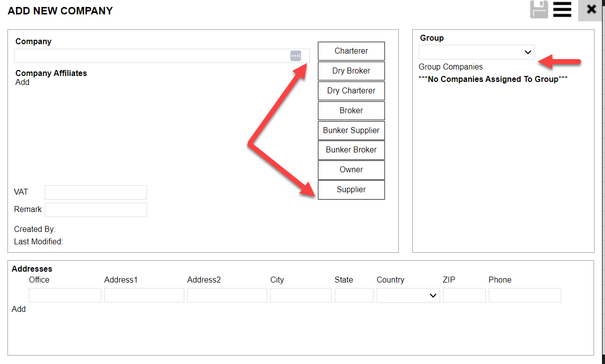Image resolution: width=605 pixels, height=364 pixels.
Task: Click the Supplier type button
Action: [351, 190]
